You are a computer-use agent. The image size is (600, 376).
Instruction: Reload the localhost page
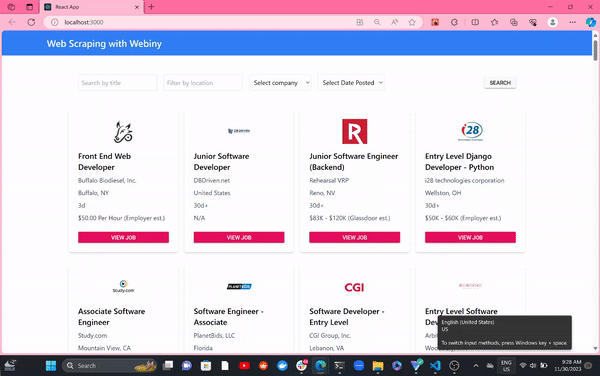pos(31,22)
